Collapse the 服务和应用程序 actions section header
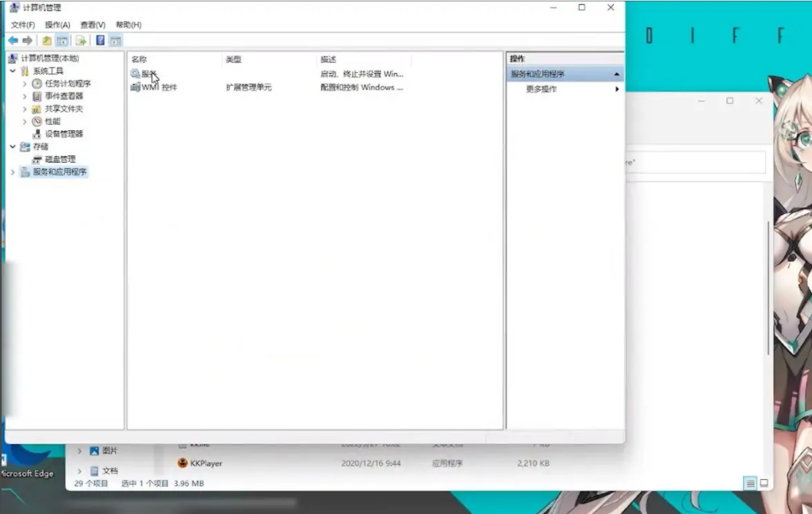812x514 pixels. (x=616, y=74)
